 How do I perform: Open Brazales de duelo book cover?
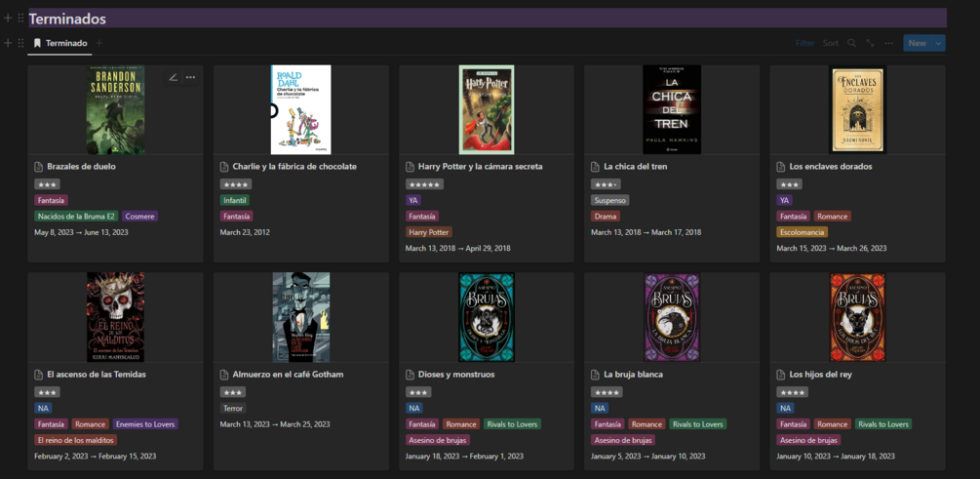(x=116, y=109)
